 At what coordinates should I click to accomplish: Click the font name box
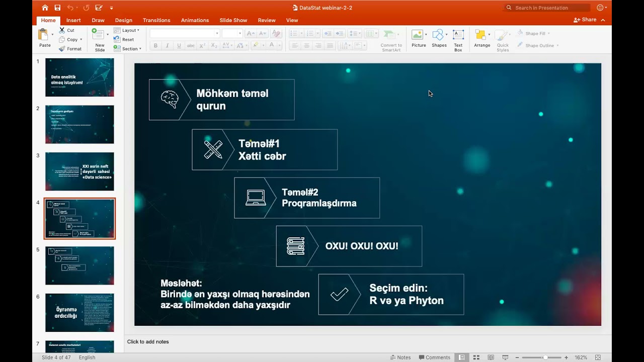185,33
